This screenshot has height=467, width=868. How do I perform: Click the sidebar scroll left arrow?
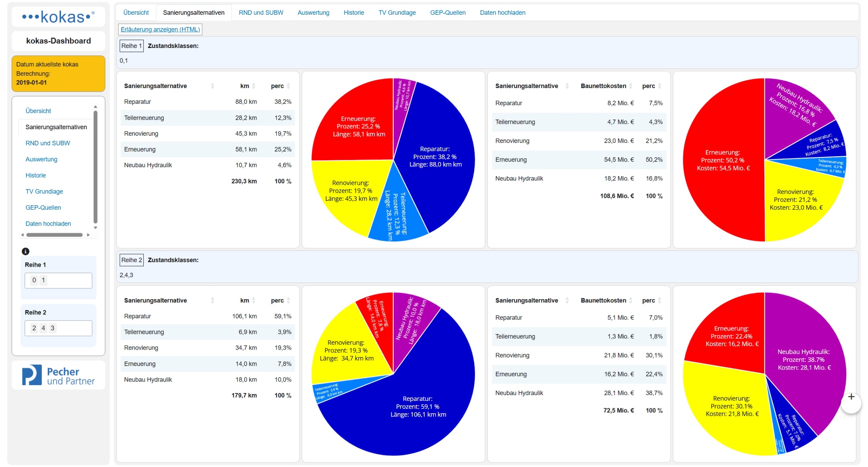(x=22, y=235)
